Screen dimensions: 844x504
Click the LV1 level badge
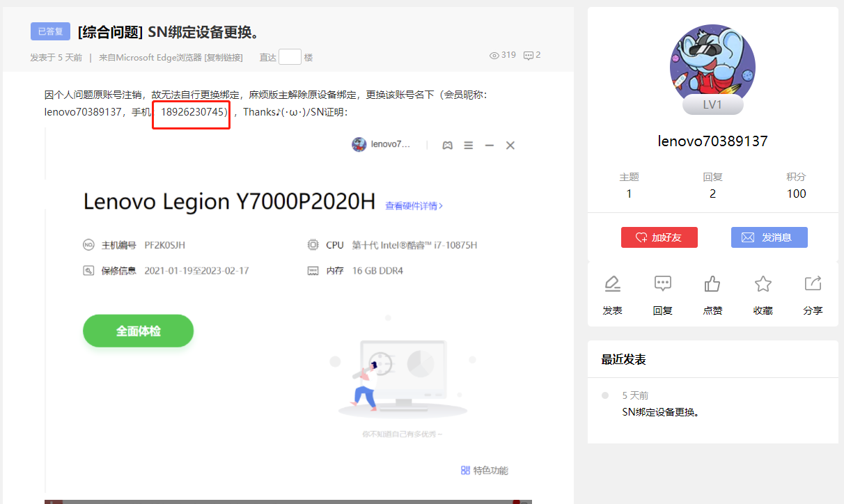coord(712,104)
